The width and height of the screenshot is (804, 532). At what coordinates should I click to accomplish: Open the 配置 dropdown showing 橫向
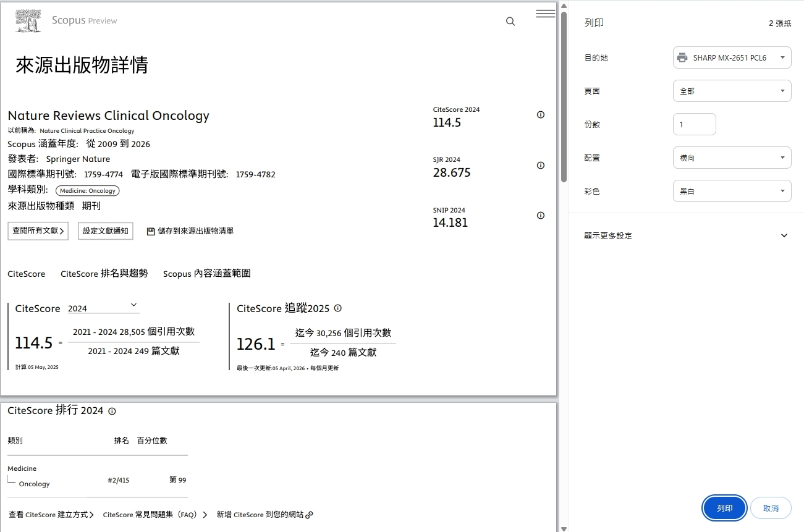[732, 158]
